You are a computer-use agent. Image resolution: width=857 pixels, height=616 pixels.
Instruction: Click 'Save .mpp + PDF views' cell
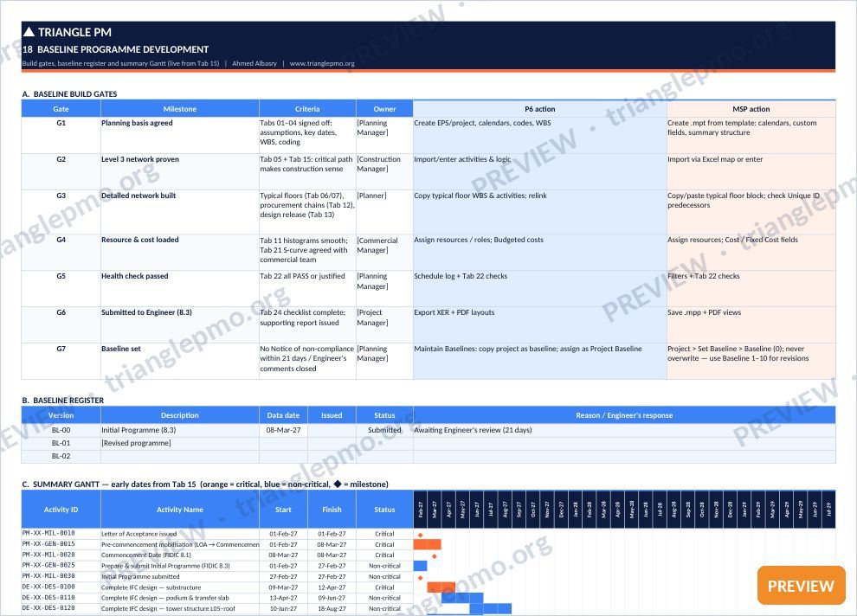[751, 325]
